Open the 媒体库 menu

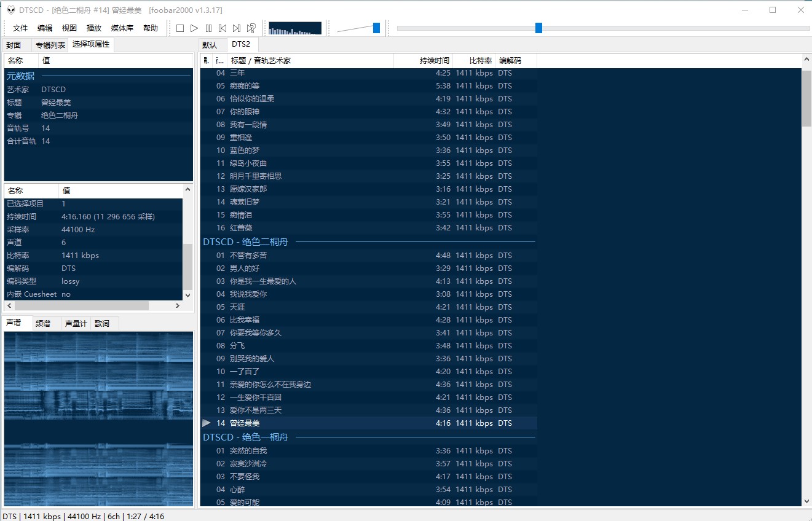pos(122,28)
